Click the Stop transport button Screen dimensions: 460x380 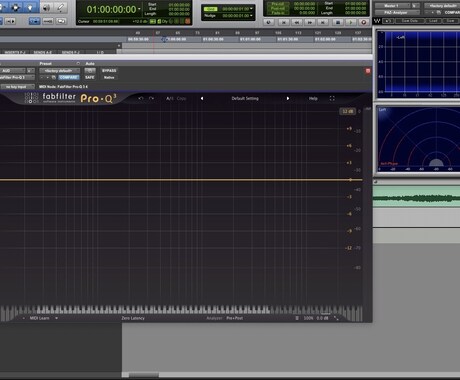[x=338, y=22]
